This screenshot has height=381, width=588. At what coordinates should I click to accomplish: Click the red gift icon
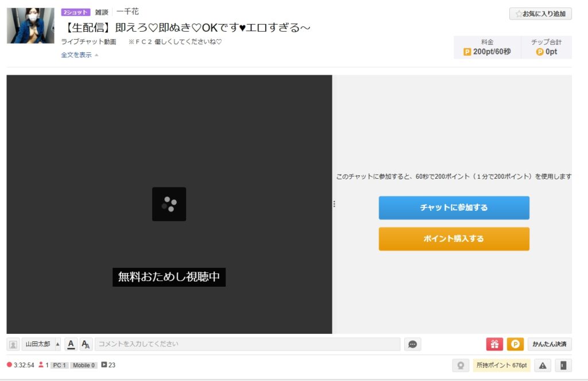click(x=494, y=344)
